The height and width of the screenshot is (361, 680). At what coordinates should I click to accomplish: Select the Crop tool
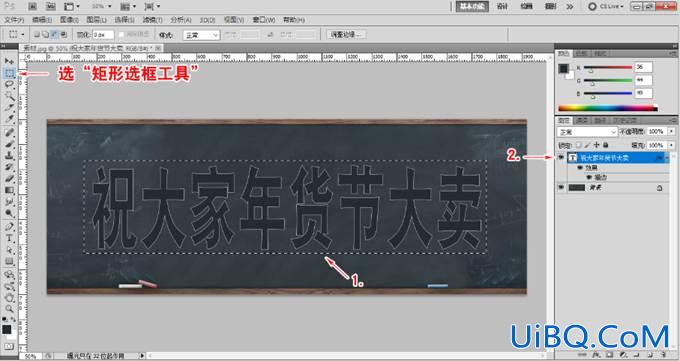point(9,107)
